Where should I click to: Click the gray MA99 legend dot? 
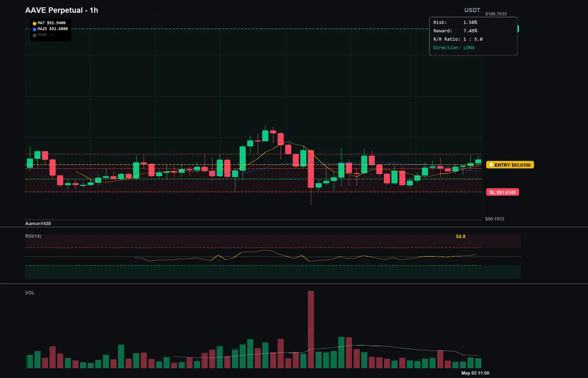click(x=34, y=35)
